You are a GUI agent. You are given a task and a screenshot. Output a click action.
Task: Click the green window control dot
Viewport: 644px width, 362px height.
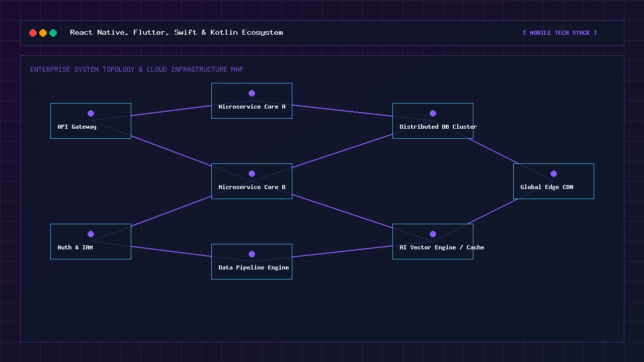tap(53, 33)
